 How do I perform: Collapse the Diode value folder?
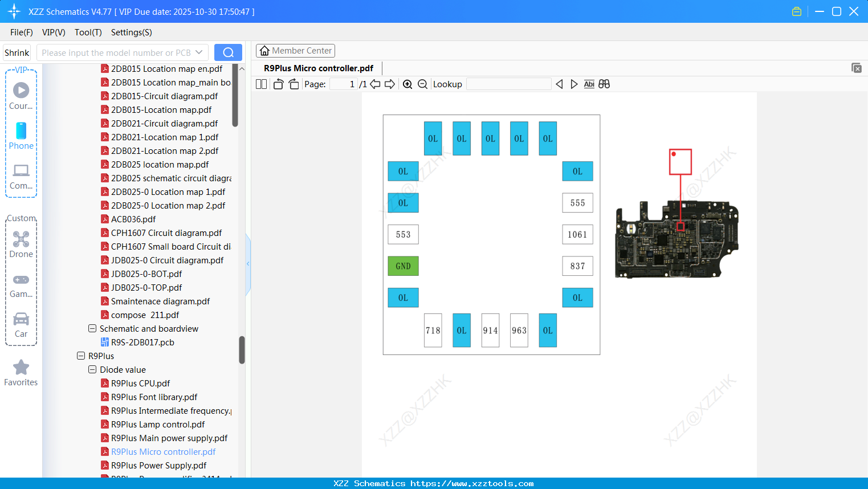click(92, 370)
